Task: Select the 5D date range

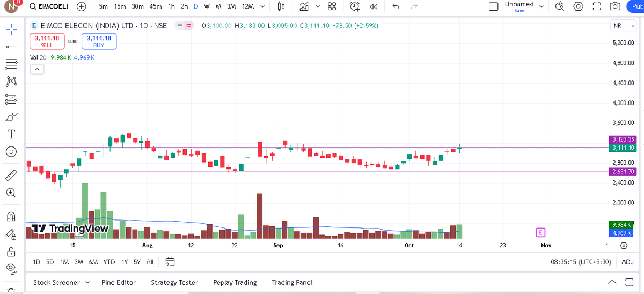Action: click(50, 262)
